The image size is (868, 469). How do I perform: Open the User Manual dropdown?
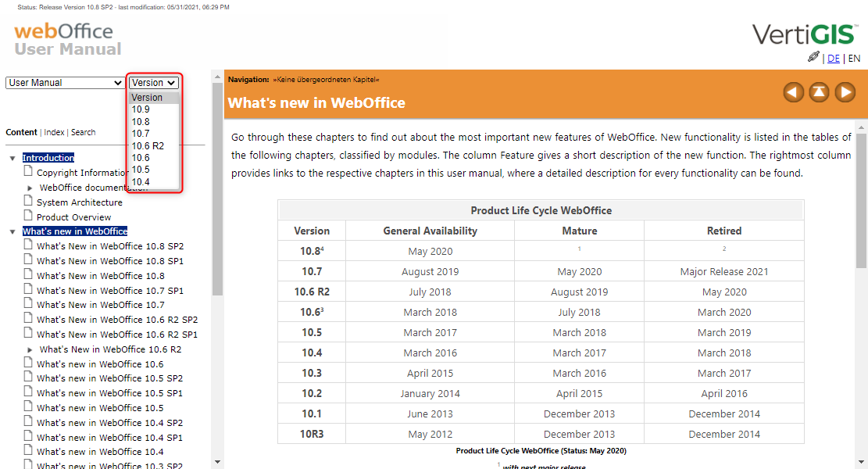pyautogui.click(x=65, y=83)
